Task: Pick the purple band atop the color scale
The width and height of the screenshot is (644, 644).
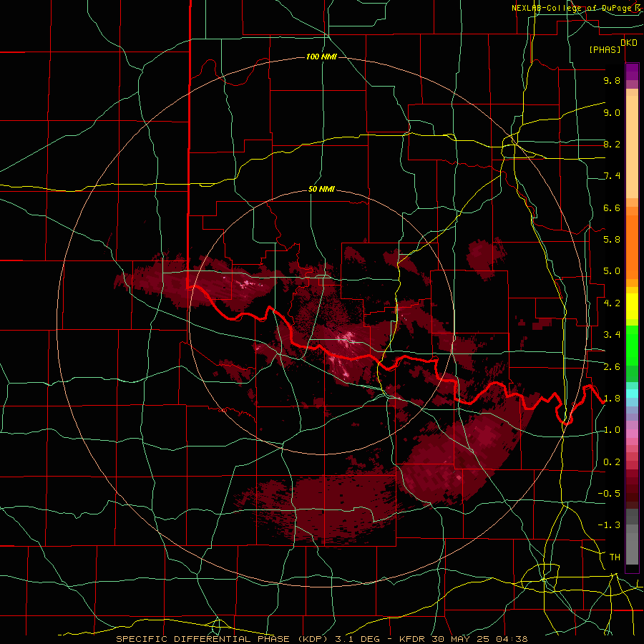Action: (632, 72)
